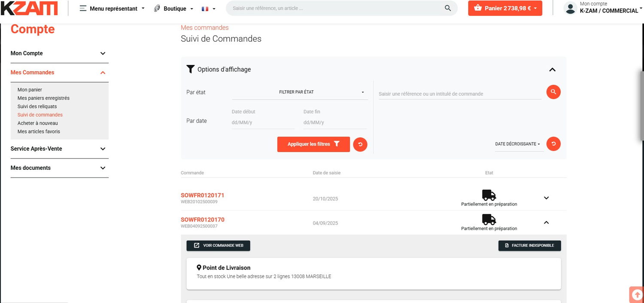Collapse the Options d'affichage panel

click(552, 70)
